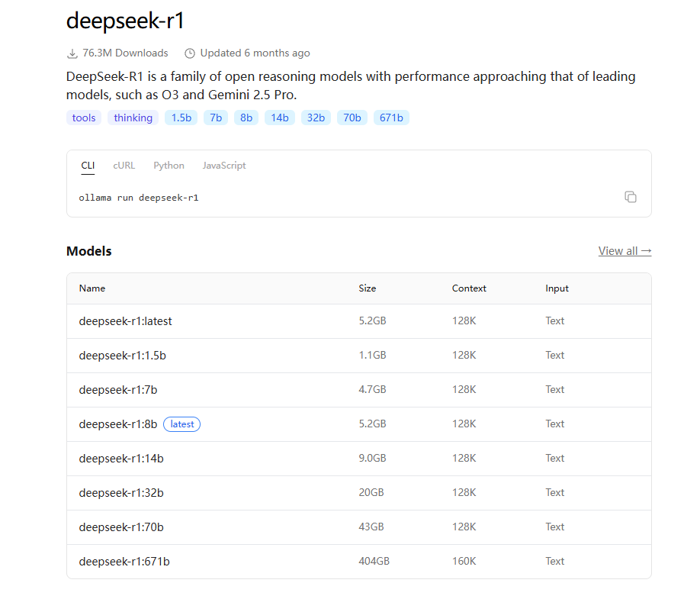
Task: Select the 8b size tag
Action: click(x=246, y=118)
